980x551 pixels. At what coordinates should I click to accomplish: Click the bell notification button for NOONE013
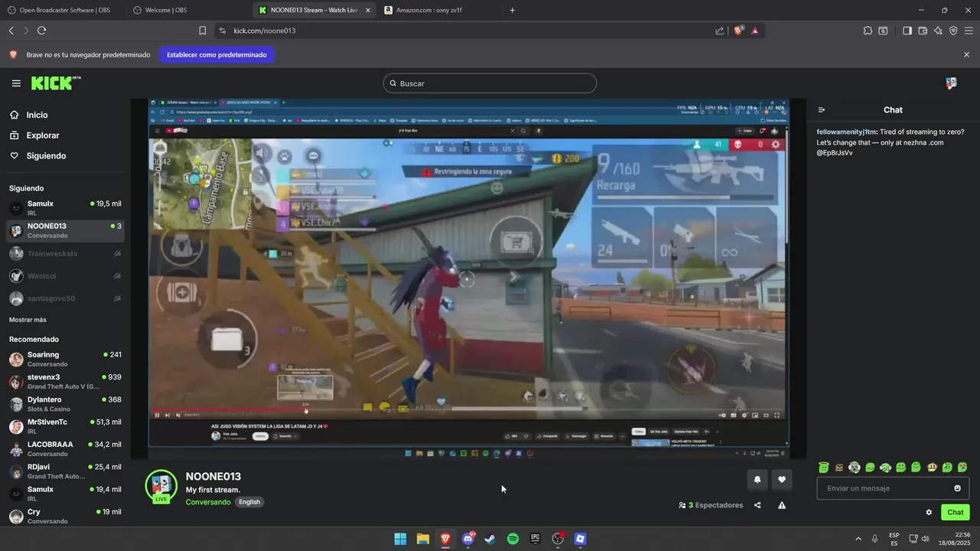pyautogui.click(x=757, y=480)
